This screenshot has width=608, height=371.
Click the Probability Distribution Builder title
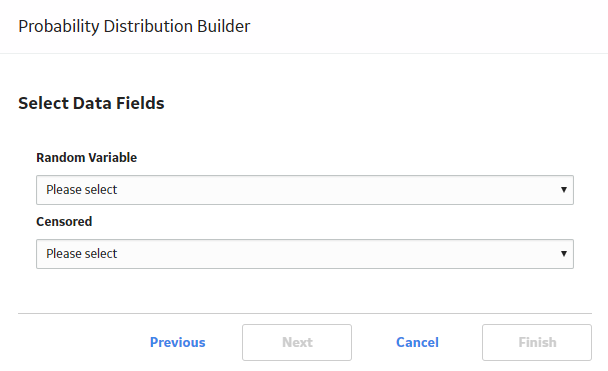pyautogui.click(x=134, y=26)
